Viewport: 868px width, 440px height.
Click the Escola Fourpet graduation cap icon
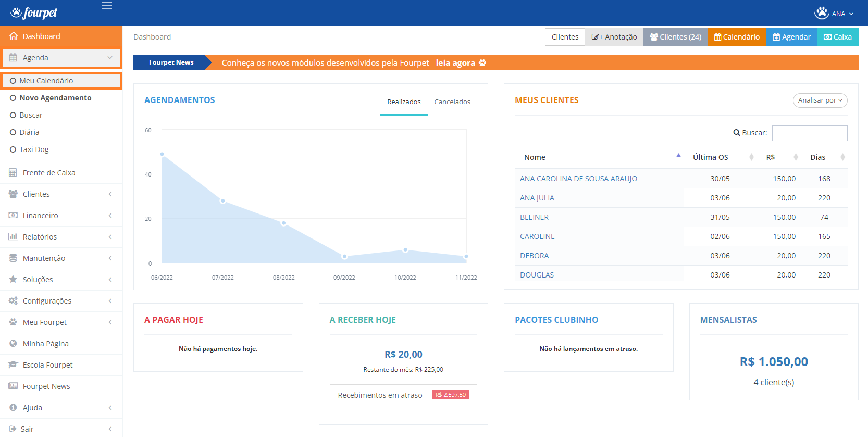point(13,365)
